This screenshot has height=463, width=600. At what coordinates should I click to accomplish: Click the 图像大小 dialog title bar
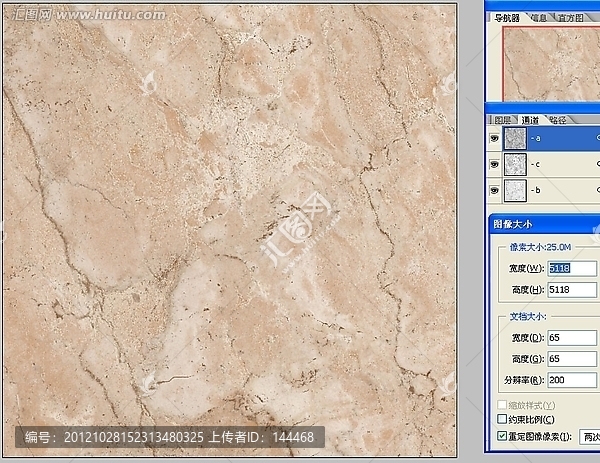[x=545, y=224]
